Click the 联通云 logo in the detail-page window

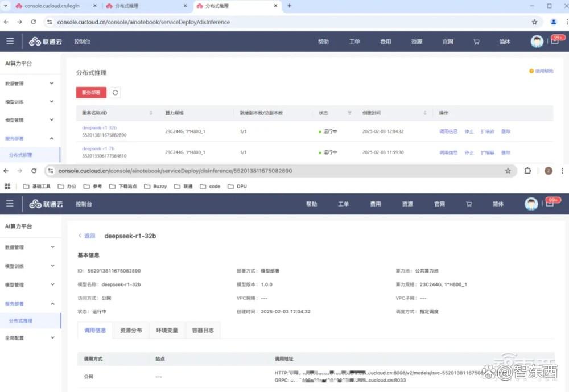pyautogui.click(x=46, y=204)
